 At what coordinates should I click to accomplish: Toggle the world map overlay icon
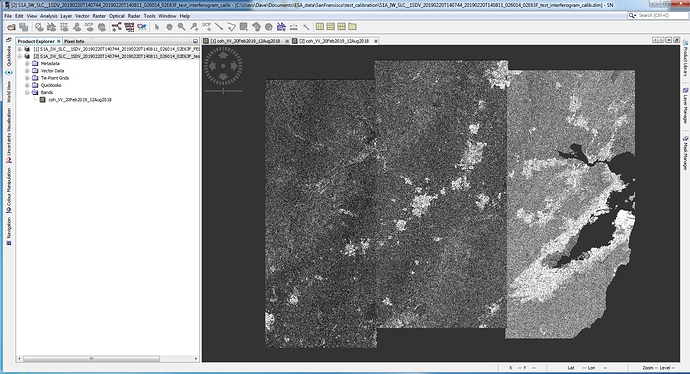pos(102,27)
